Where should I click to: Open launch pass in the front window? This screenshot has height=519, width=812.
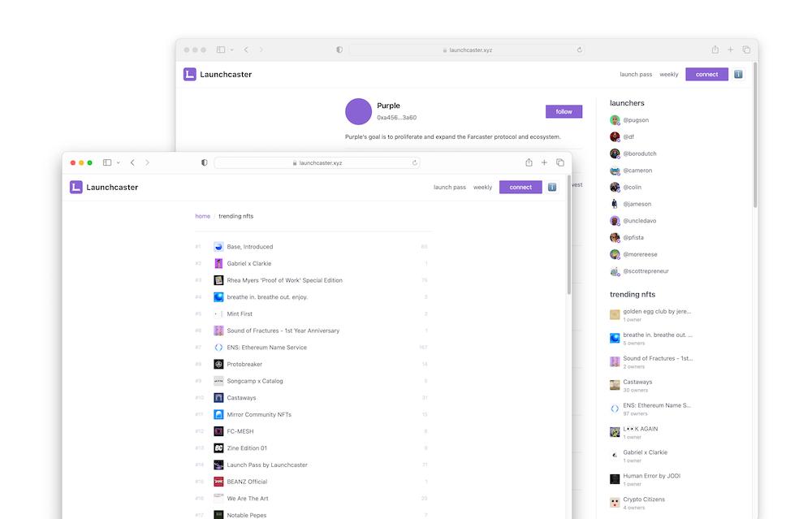tap(450, 187)
